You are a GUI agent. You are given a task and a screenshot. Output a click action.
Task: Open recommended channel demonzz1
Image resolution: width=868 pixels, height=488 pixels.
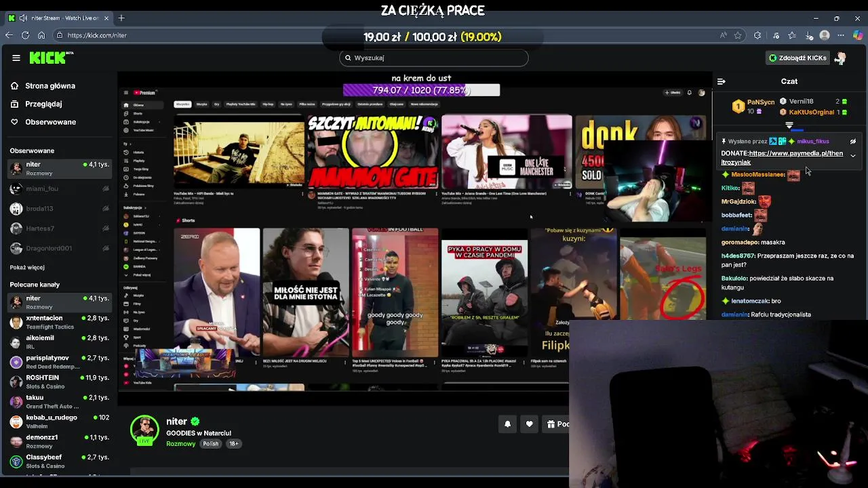click(x=59, y=441)
